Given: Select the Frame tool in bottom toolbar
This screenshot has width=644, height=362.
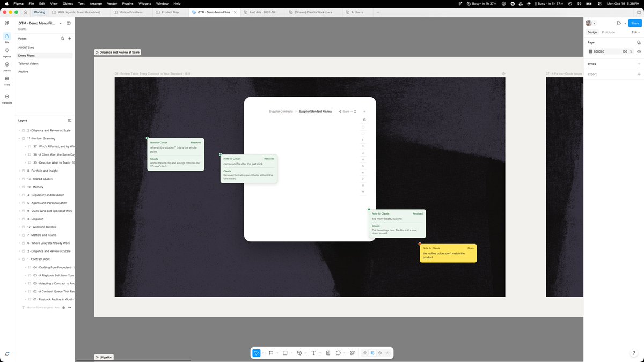Looking at the screenshot, I should [270, 353].
